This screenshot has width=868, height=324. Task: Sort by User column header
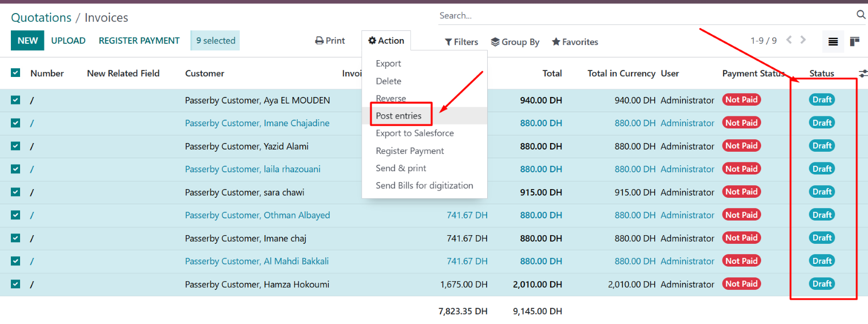click(669, 73)
